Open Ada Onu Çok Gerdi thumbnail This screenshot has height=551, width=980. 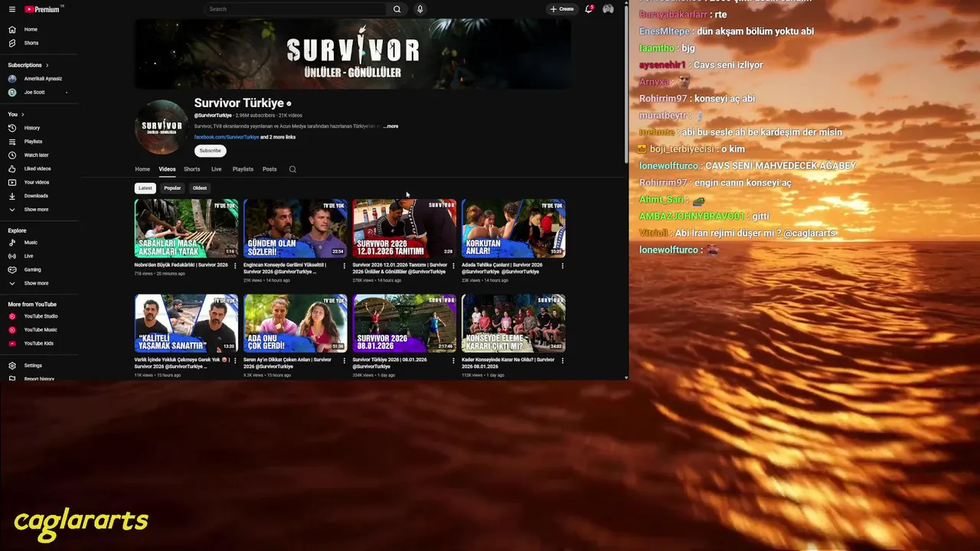(295, 323)
